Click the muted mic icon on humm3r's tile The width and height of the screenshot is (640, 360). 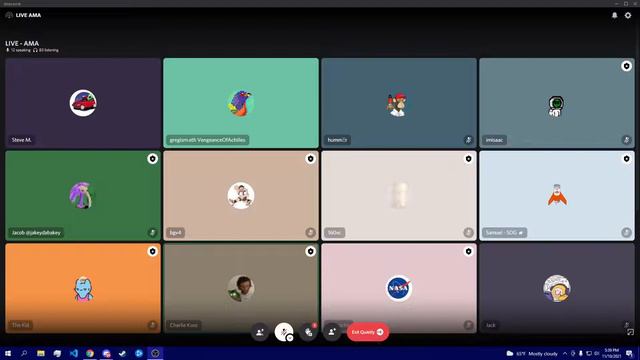[x=468, y=140]
